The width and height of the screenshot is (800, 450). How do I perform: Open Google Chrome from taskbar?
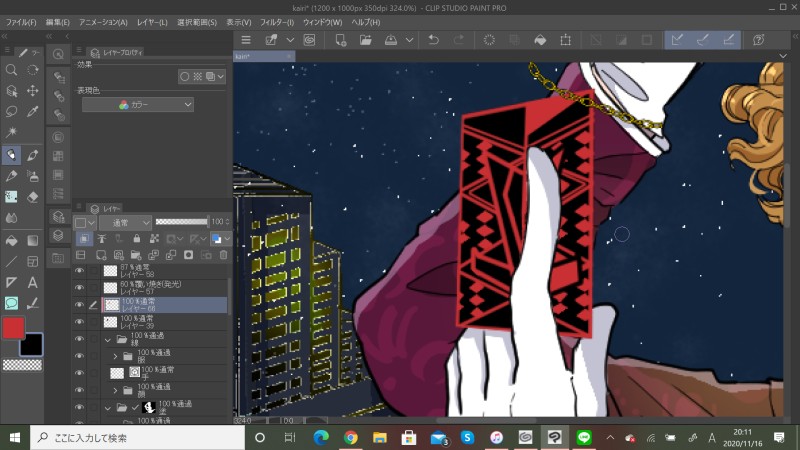[x=350, y=438]
